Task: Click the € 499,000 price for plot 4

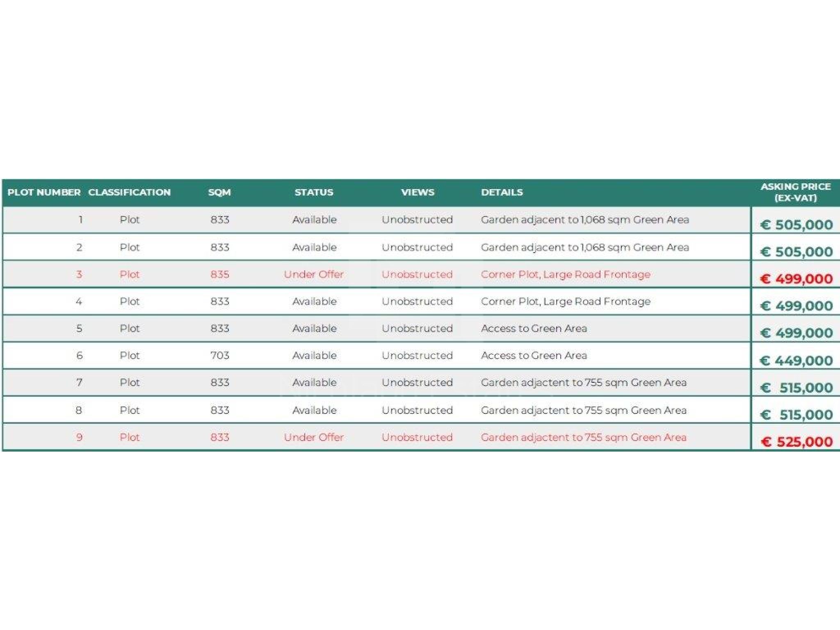Action: click(x=797, y=306)
